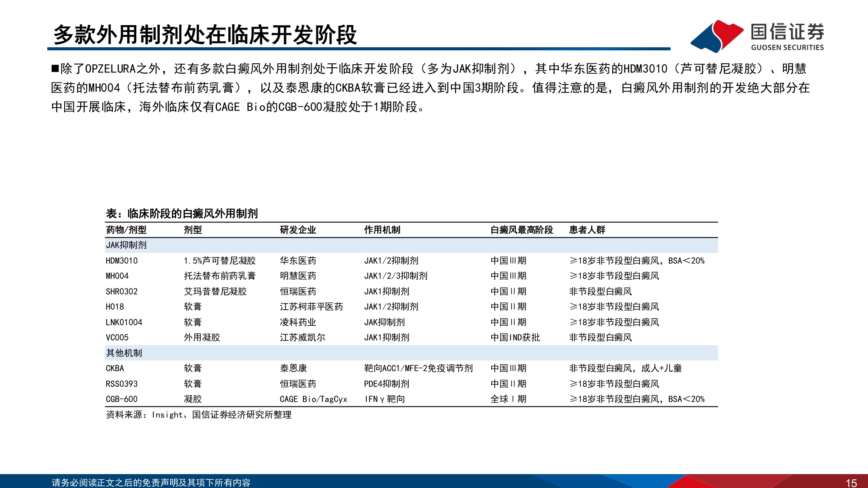
Task: Click the 江苏柯菲平医药 company cell
Action: click(311, 307)
